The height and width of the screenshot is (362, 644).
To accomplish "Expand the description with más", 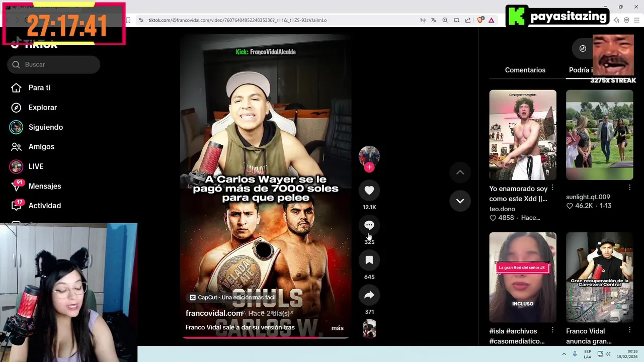I will click(x=338, y=328).
